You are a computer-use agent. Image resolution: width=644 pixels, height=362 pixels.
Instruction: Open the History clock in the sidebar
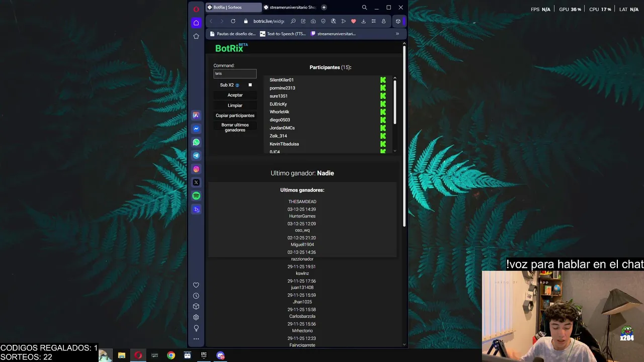tap(196, 296)
